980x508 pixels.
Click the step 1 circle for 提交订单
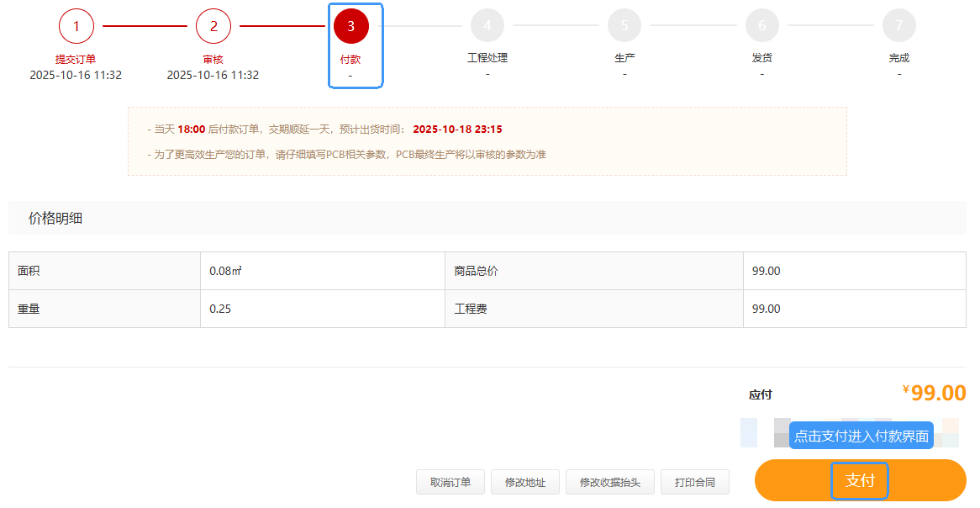(x=76, y=26)
